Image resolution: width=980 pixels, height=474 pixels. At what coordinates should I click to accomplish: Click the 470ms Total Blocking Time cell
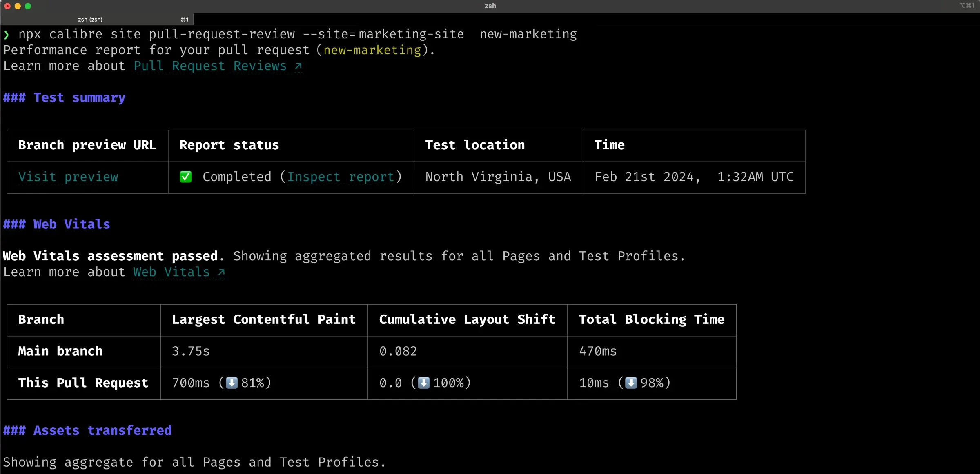598,351
